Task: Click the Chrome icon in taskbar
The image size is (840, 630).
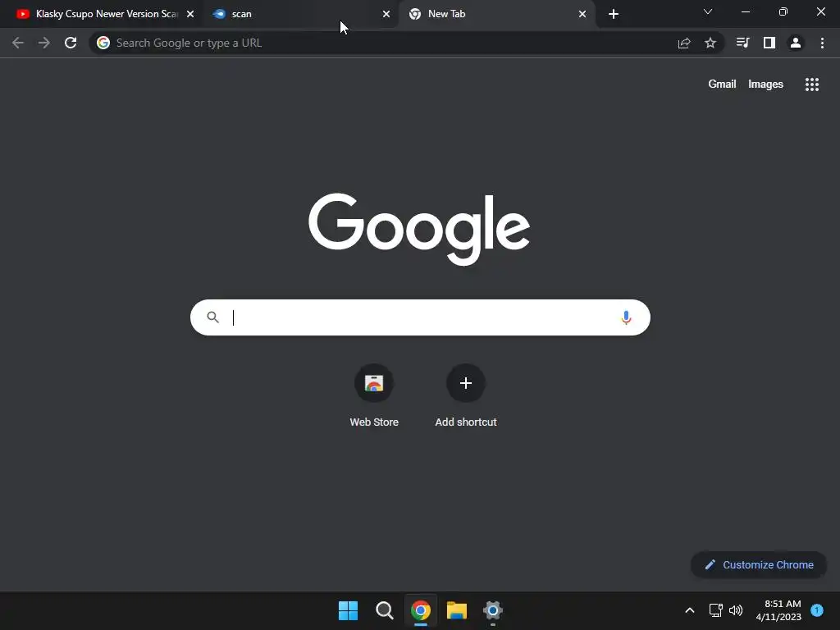Action: 421,610
